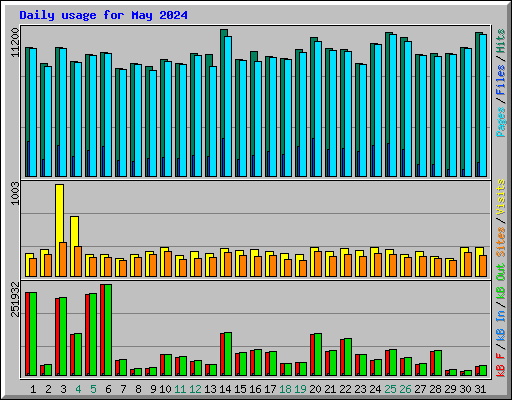Click day 10 on the x-axis
Viewport: 512px width, 400px height.
tap(165, 389)
